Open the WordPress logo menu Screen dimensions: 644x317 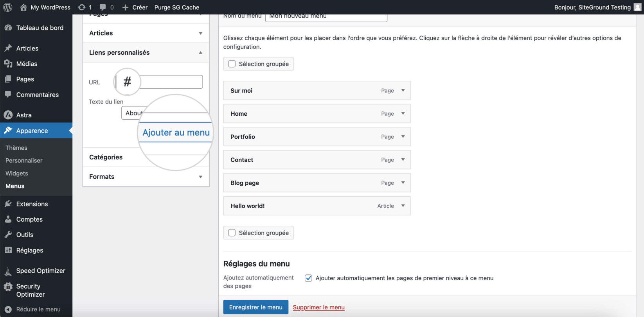click(x=8, y=7)
